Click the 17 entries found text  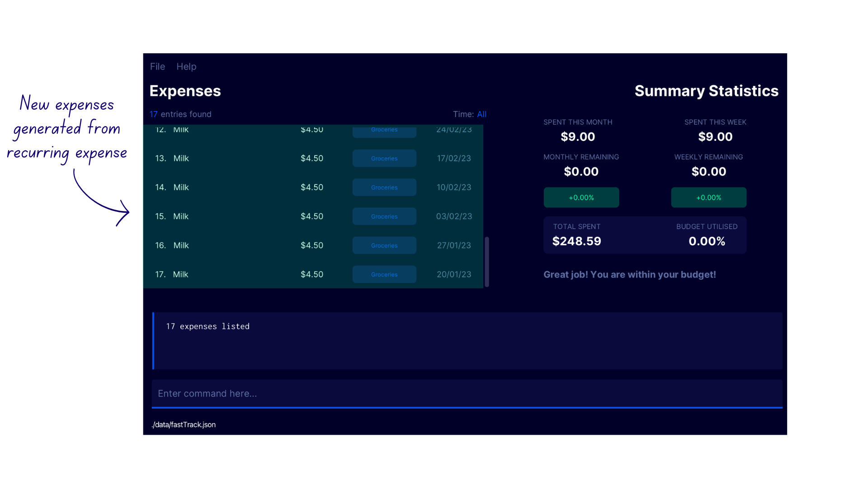pos(180,114)
